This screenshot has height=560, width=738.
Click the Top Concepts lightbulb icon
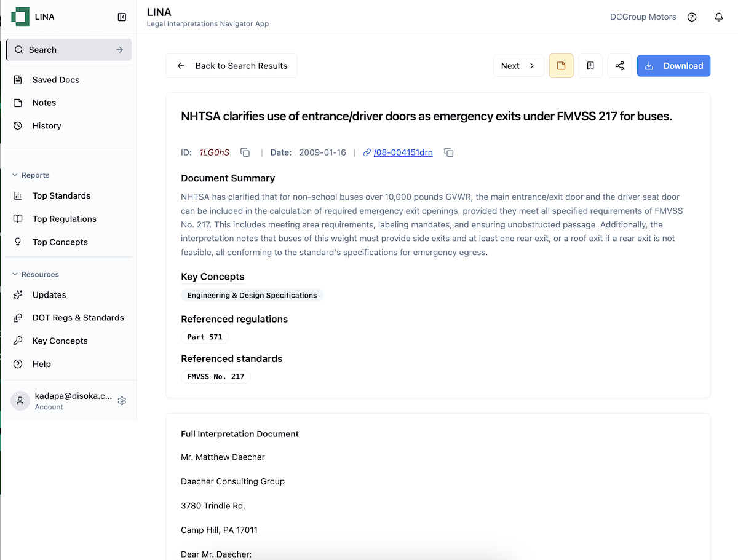pos(19,242)
